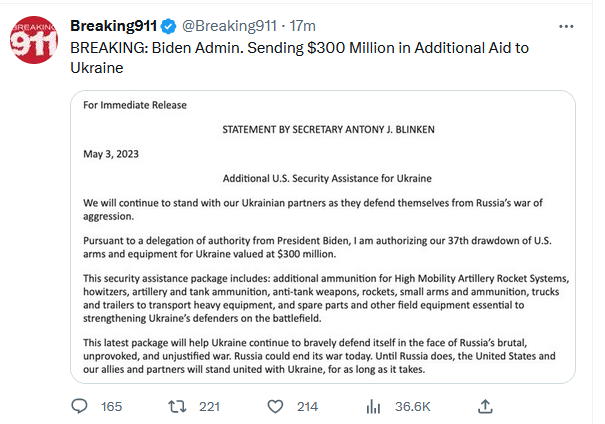Click the reply speech bubble icon
Image resolution: width=605 pixels, height=424 pixels.
point(80,405)
